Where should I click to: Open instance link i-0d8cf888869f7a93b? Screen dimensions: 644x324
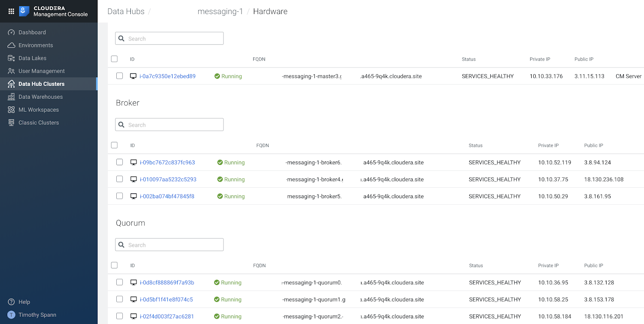[x=167, y=283]
